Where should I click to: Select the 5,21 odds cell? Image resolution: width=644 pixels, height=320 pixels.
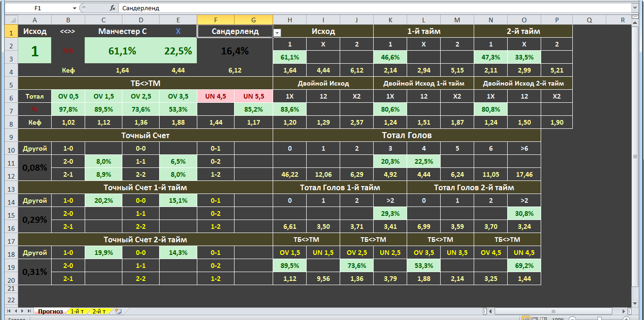click(557, 70)
